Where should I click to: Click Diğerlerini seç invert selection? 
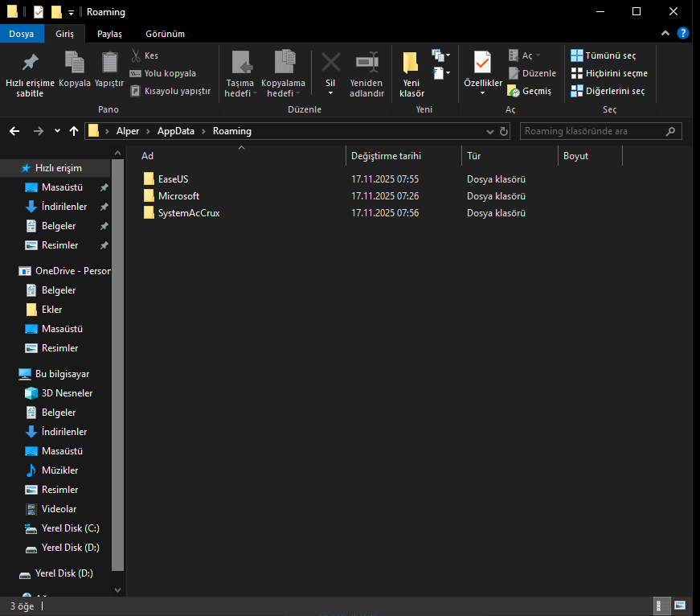pos(608,91)
